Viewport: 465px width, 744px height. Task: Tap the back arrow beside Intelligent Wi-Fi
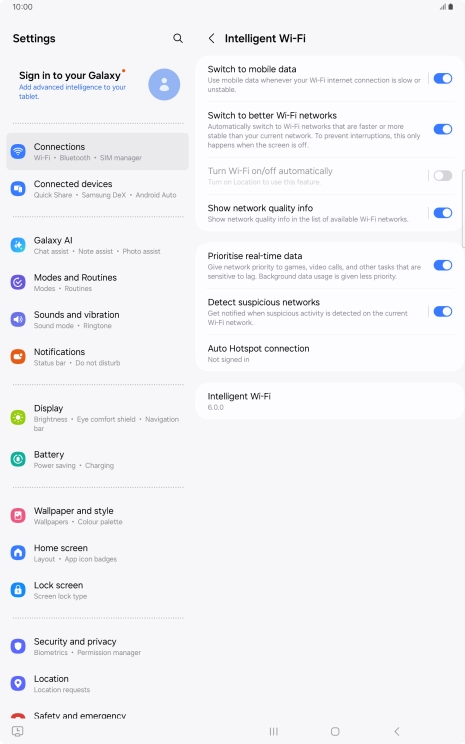[x=212, y=38]
